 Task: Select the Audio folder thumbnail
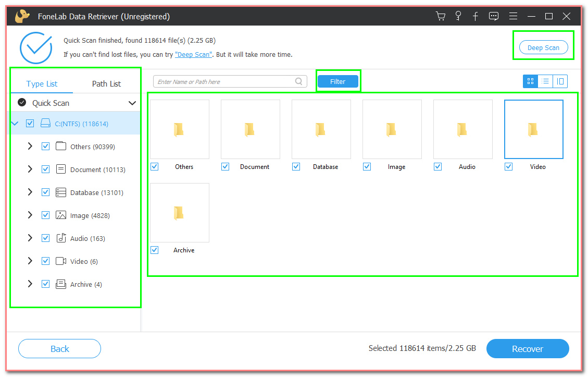tap(463, 129)
